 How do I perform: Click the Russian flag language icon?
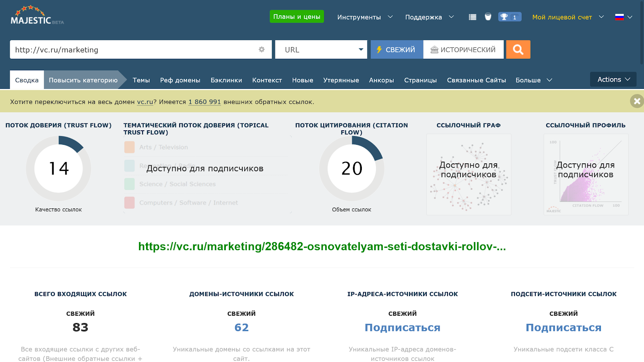point(619,17)
